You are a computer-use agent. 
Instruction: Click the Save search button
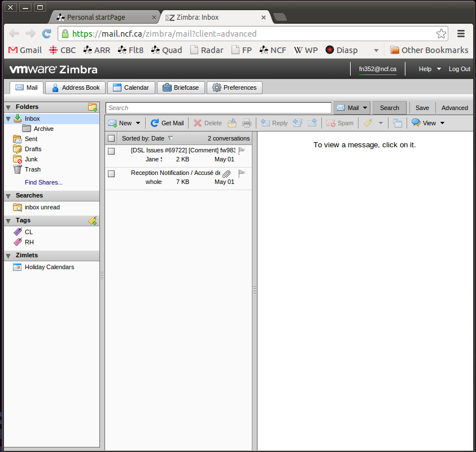pos(422,108)
